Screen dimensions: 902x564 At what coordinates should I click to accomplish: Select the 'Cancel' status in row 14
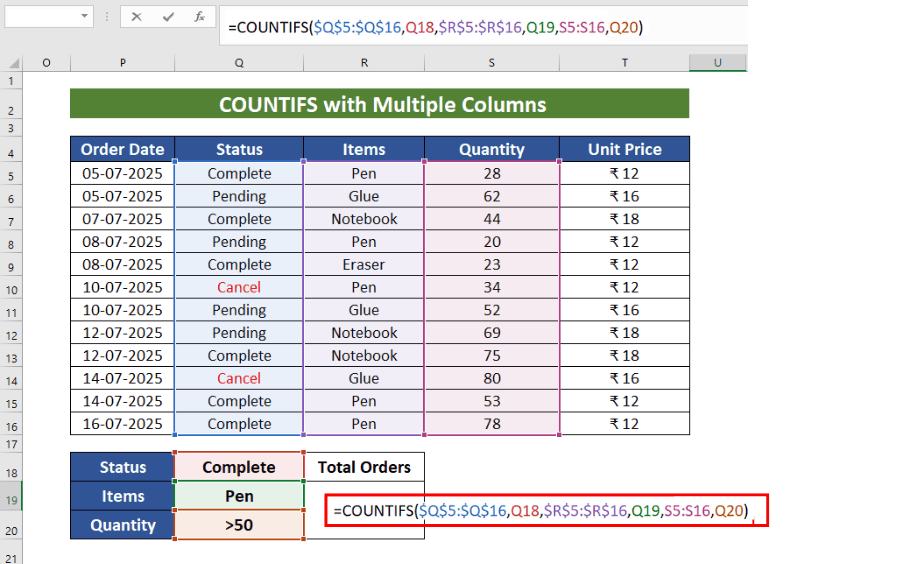(239, 378)
